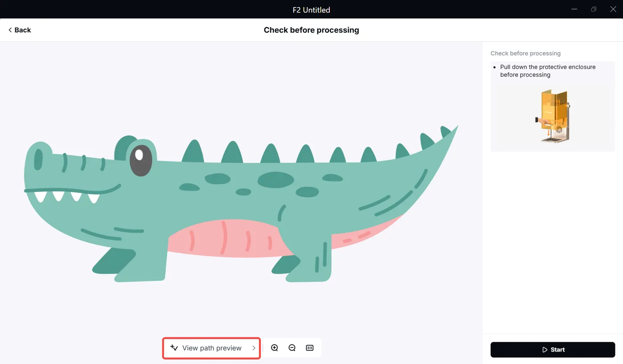This screenshot has width=623, height=364.
Task: Open View path preview
Action: (x=211, y=348)
